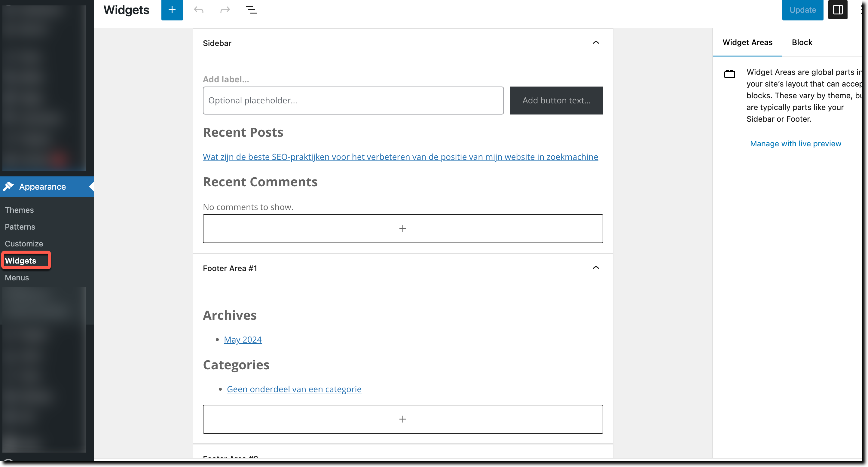
Task: Open the Dutch SEO recent post link
Action: [400, 157]
